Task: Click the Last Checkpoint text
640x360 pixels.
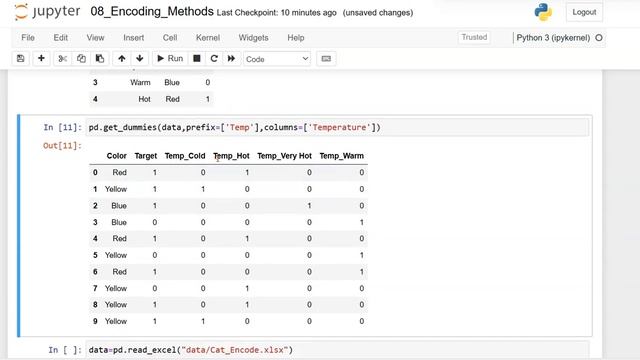Action: tap(276, 13)
